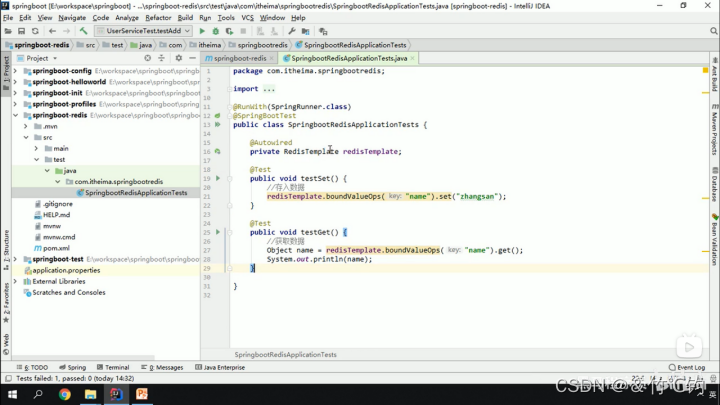Click the Collapse All icon in Project panel

pos(161,58)
